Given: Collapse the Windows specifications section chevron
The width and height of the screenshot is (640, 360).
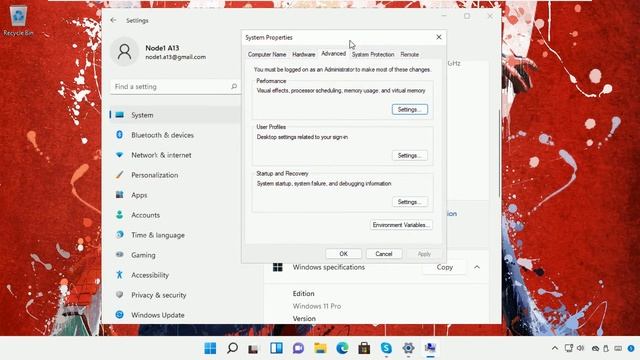Looking at the screenshot, I should (x=477, y=267).
